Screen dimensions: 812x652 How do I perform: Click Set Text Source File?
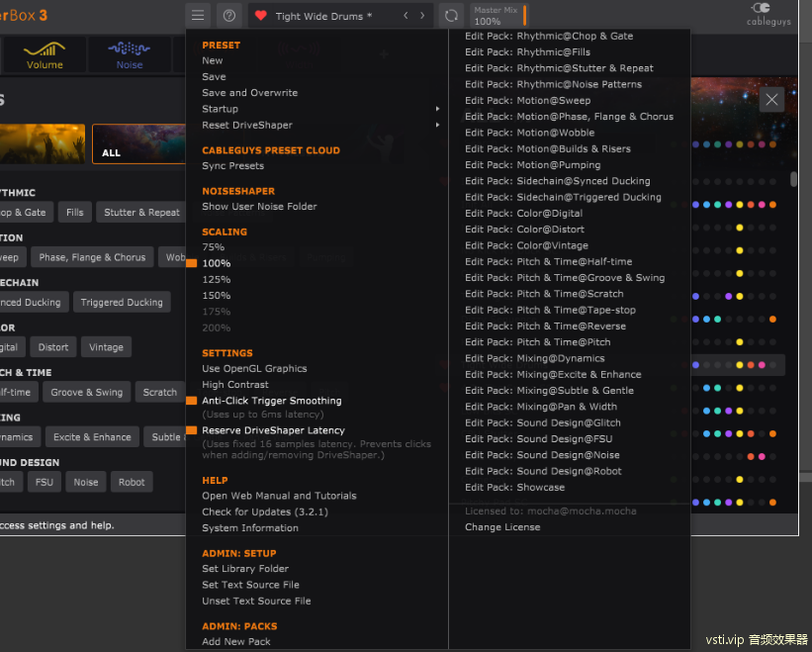point(250,585)
